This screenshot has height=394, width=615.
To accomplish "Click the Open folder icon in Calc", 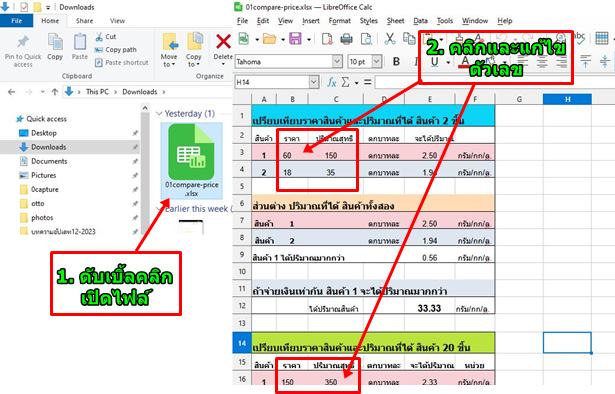I will pos(269,39).
